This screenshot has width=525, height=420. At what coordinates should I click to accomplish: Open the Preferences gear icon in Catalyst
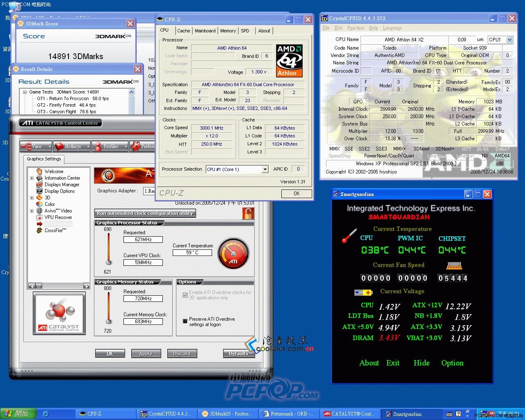[x=135, y=146]
